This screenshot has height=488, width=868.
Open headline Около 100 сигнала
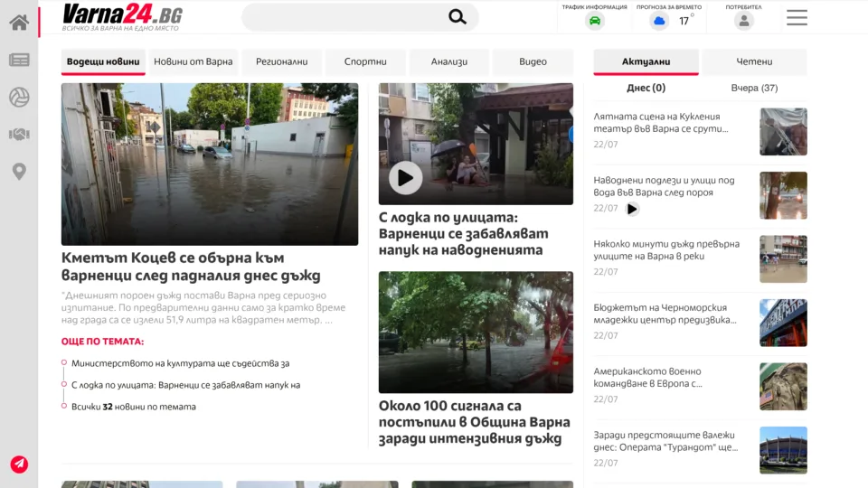(x=475, y=422)
